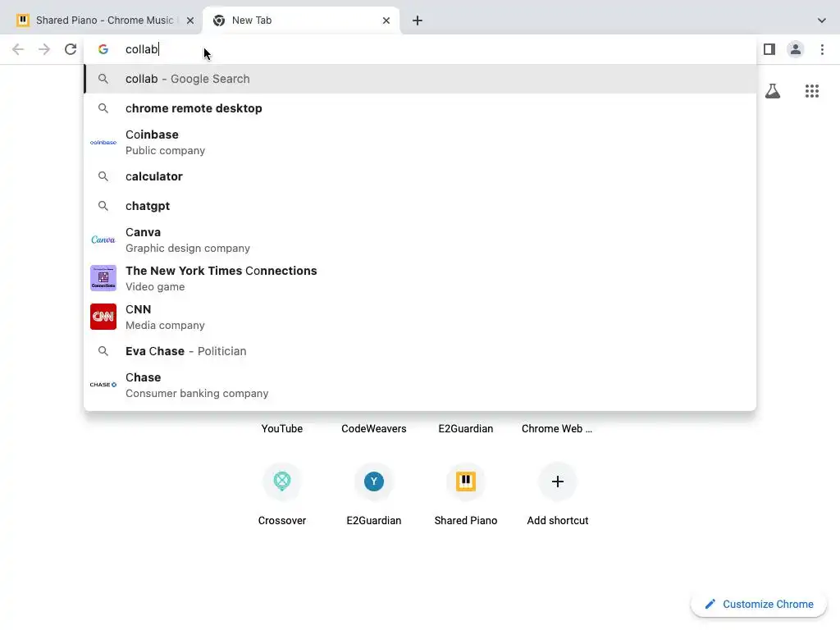Go forward using the forward arrow
The width and height of the screenshot is (840, 630).
coord(44,49)
